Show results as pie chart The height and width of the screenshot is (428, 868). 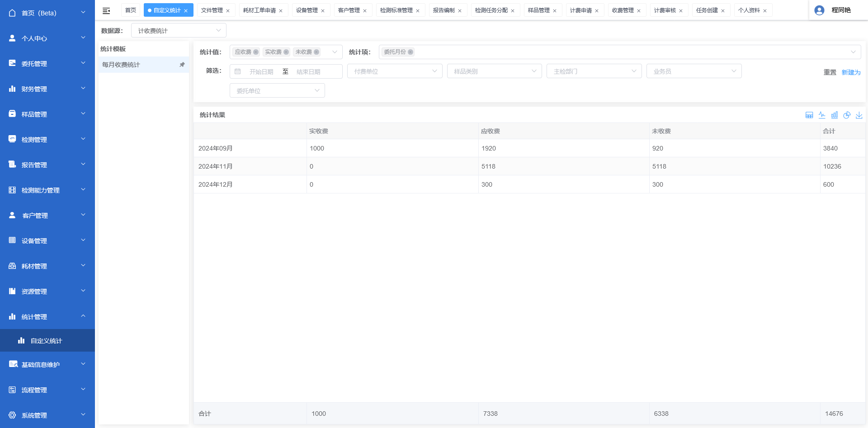coord(847,115)
